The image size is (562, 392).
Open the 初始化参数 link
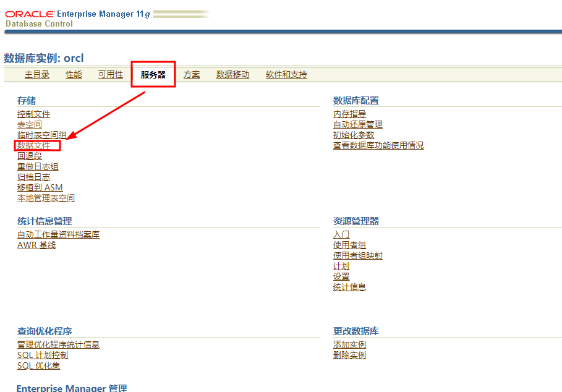point(354,135)
